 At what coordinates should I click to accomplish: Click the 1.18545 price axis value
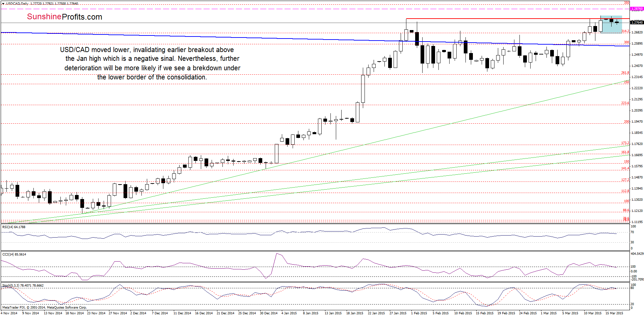pyautogui.click(x=637, y=133)
